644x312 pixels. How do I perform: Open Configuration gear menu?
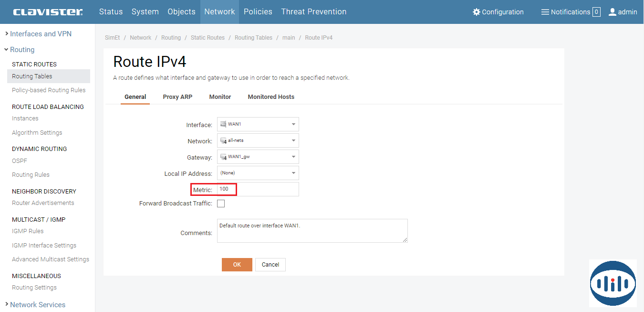(476, 12)
